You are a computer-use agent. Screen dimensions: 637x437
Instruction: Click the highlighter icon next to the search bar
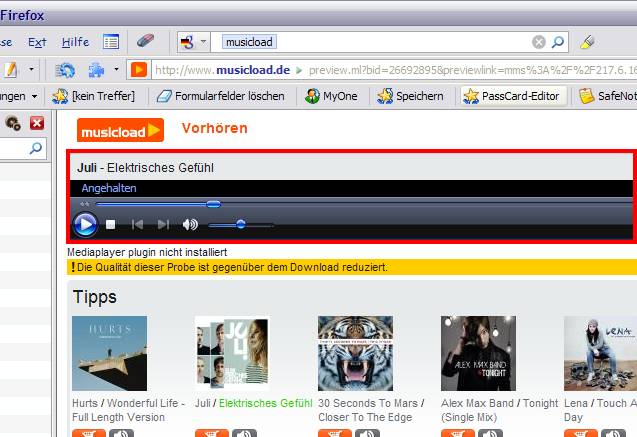coord(587,42)
